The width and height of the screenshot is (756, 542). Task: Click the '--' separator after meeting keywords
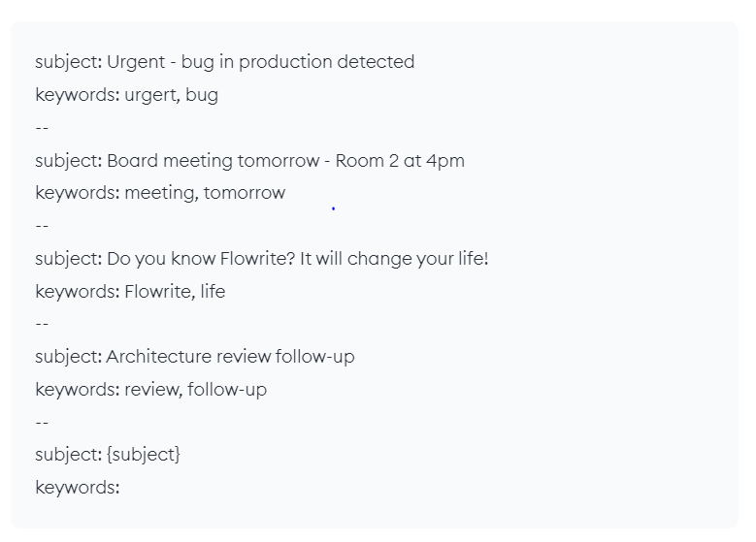[42, 226]
